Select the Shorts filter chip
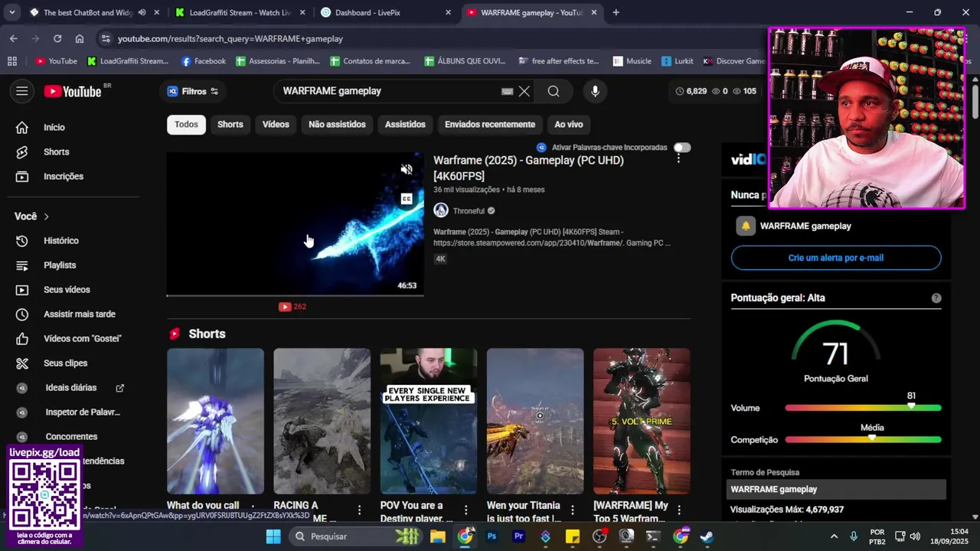The image size is (980, 551). click(230, 124)
